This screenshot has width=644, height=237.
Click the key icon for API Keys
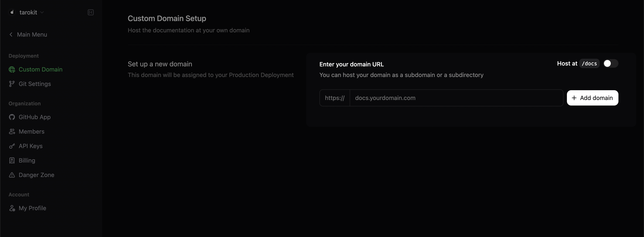coord(12,146)
